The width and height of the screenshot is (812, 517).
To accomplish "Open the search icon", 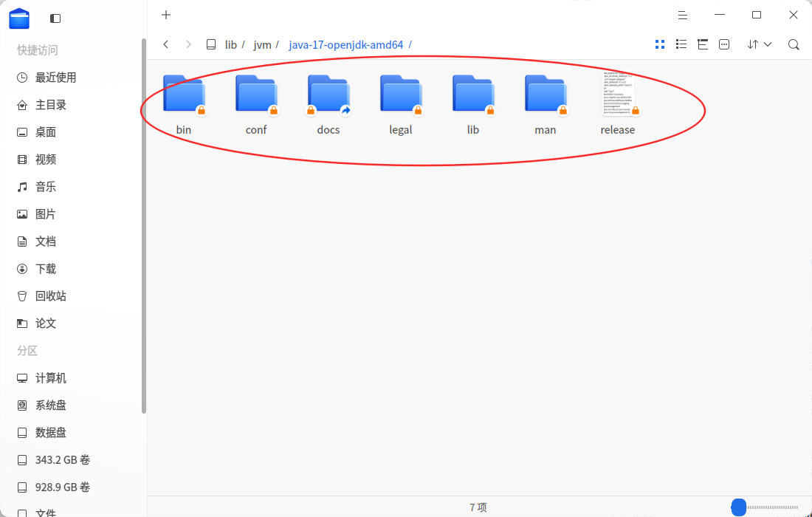I will pos(794,44).
